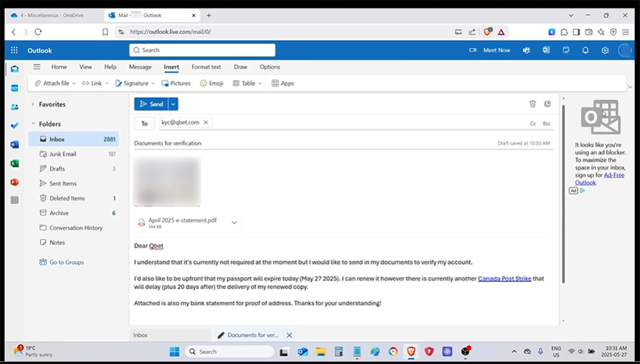
Task: Start Meet Now video call
Action: pyautogui.click(x=490, y=50)
